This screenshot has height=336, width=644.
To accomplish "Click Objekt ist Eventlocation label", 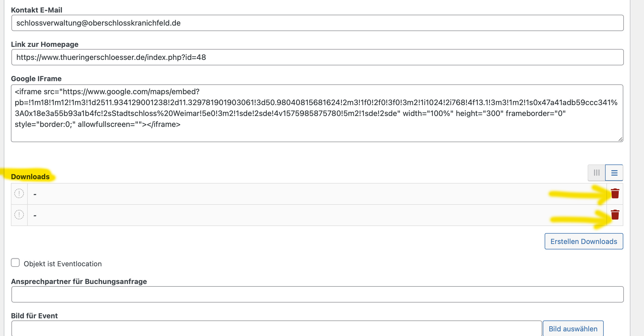I will point(63,264).
